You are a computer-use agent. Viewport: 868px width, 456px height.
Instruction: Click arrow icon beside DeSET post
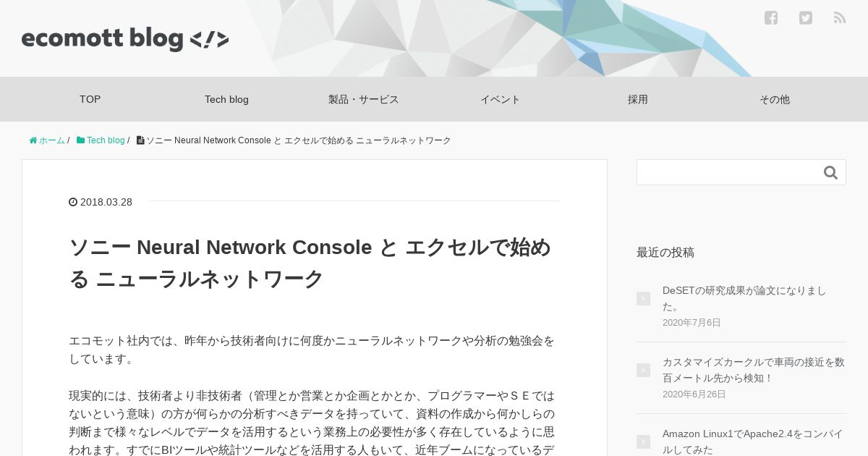pos(643,298)
